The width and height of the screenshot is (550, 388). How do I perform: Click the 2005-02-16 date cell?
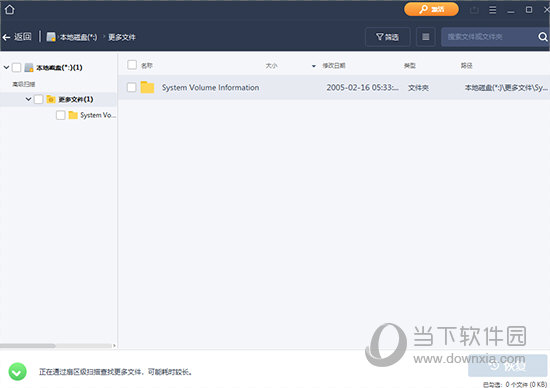click(x=362, y=87)
